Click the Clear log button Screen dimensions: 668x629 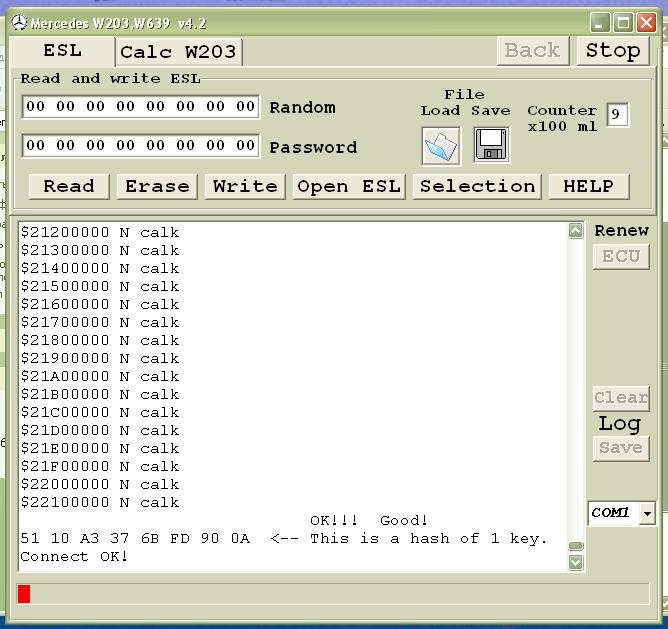(621, 398)
